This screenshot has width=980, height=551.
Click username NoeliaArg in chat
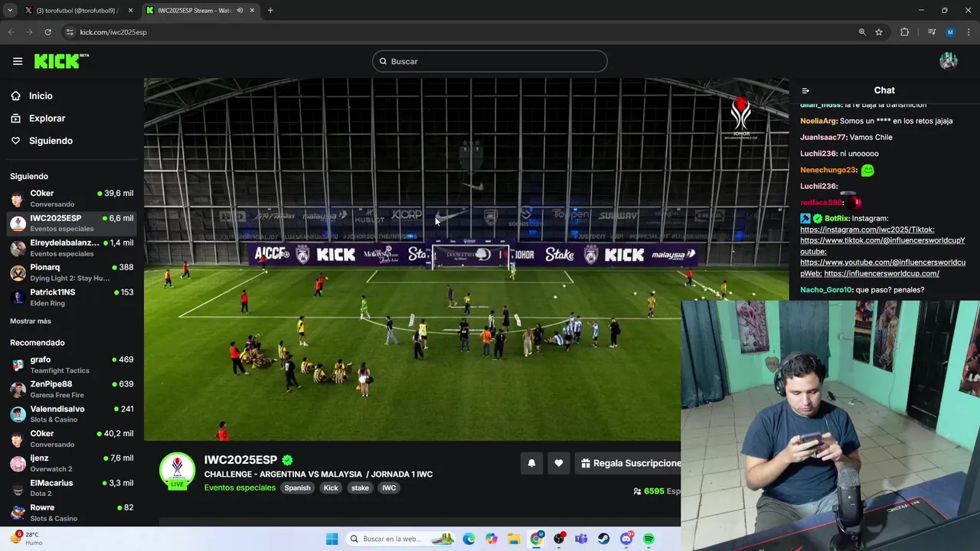tap(818, 121)
